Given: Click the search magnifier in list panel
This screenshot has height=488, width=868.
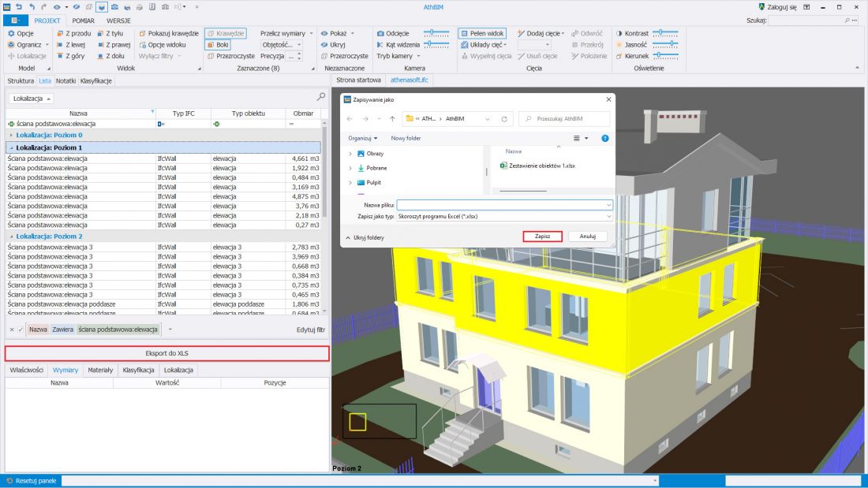Looking at the screenshot, I should (x=320, y=97).
